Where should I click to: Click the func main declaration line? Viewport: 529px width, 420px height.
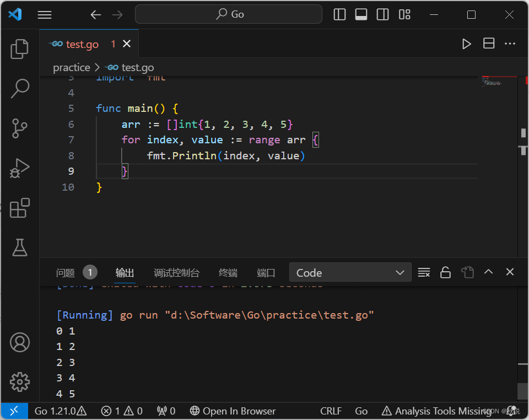[137, 108]
